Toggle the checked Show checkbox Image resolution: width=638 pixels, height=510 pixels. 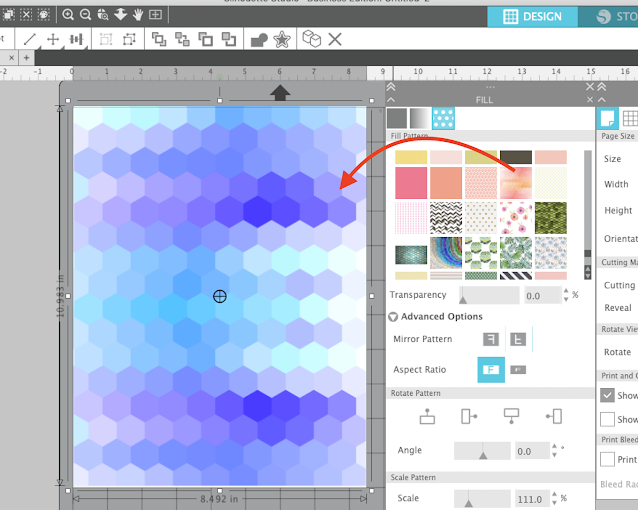click(x=607, y=395)
